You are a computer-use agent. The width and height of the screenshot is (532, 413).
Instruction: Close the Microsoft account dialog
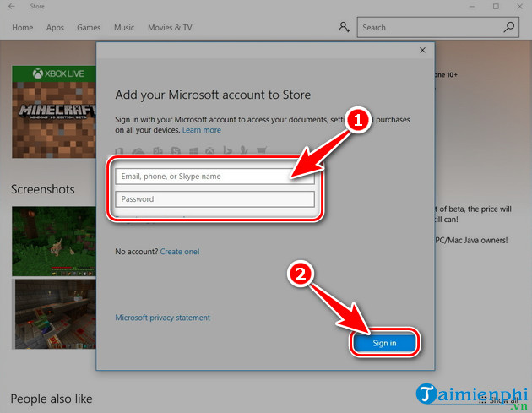422,50
